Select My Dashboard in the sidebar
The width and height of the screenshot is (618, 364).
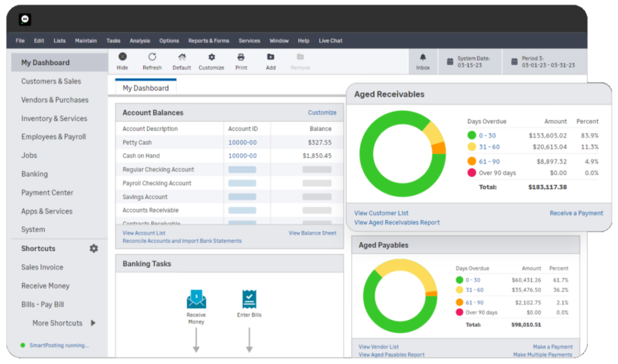(60, 62)
